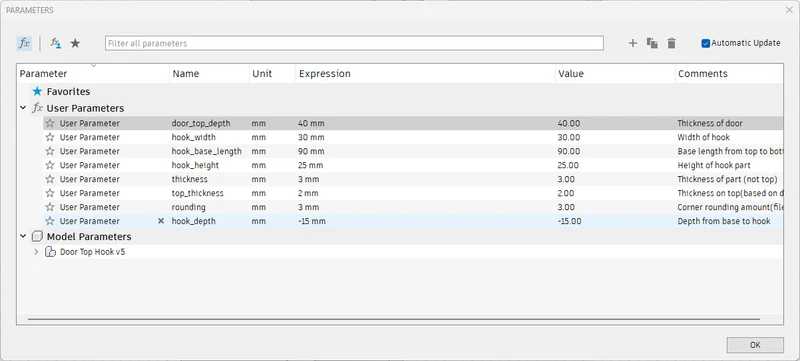
Task: Click the cube icon next to Model Parameters
Action: (x=37, y=237)
